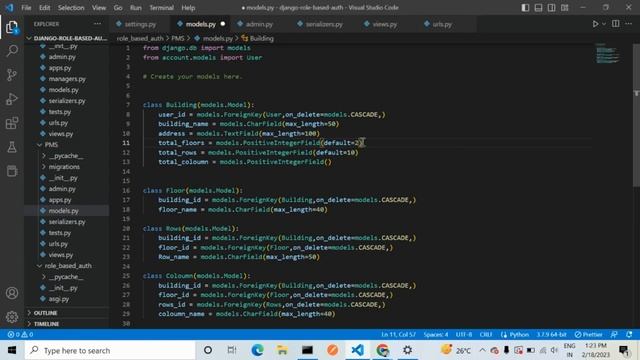Switch to settings.py tab

(x=140, y=24)
